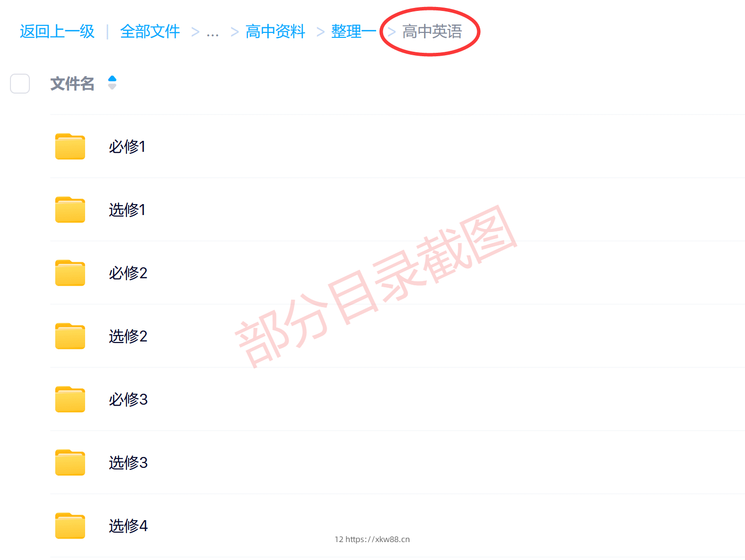Image resolution: width=745 pixels, height=560 pixels.
Task: Select the current 高中英语 breadcrumb
Action: [432, 31]
